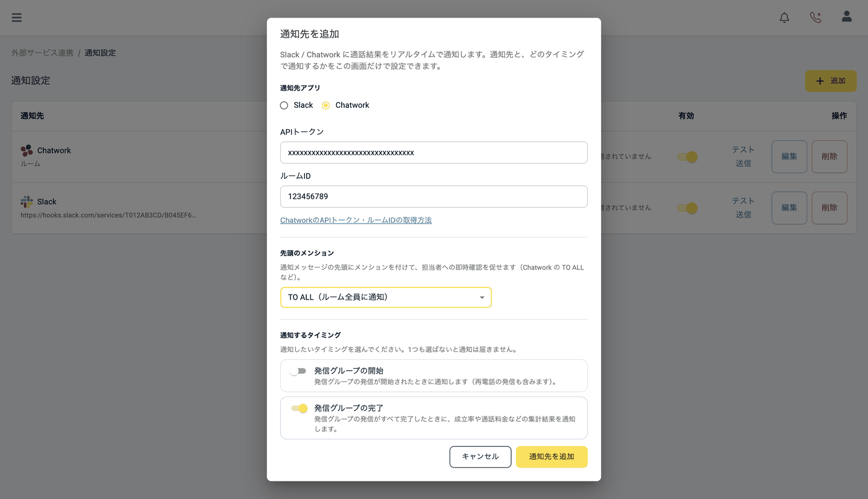Click テスト送信 for the Slack row
The height and width of the screenshot is (499, 868).
[x=743, y=208]
